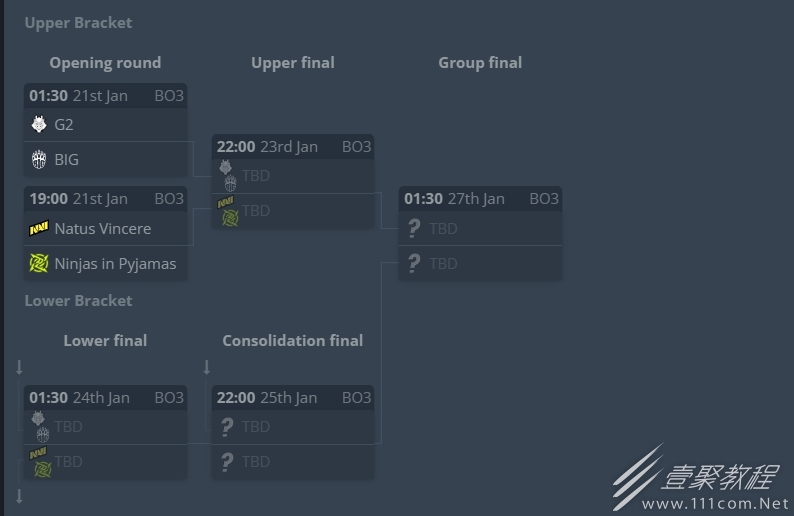794x516 pixels.
Task: Click the G2/BIG stacked logos in Upper final
Action: (228, 176)
